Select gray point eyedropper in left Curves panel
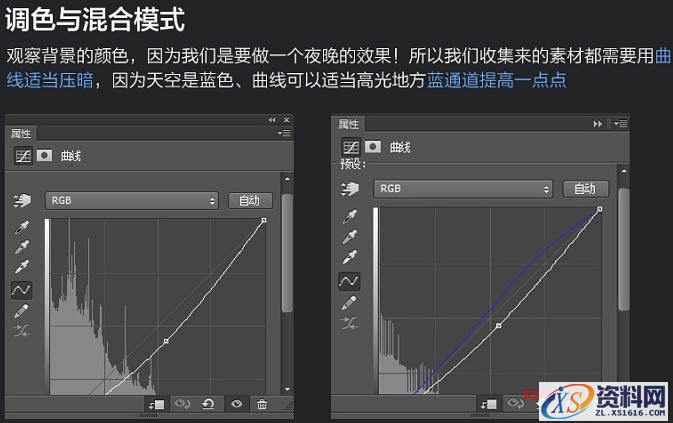The width and height of the screenshot is (673, 423). click(22, 247)
